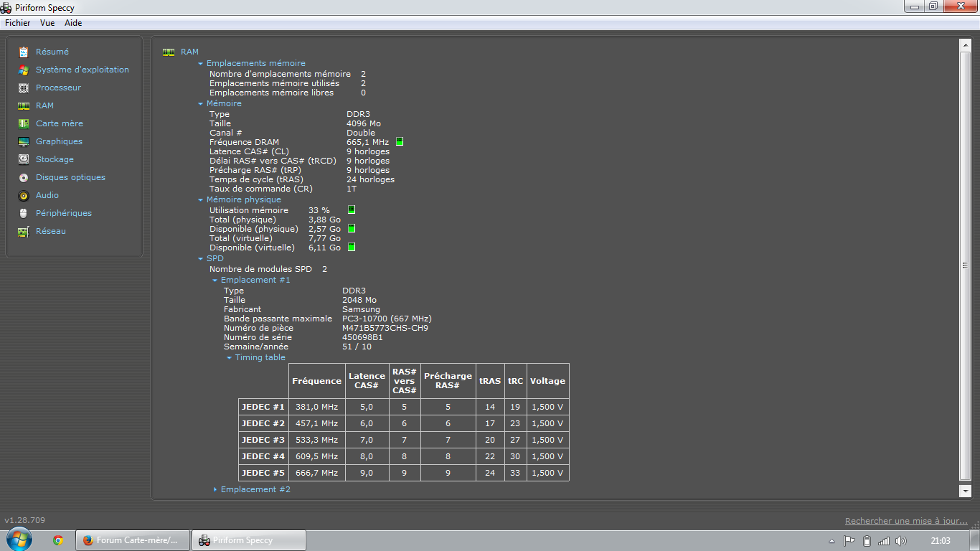Click the Résumé clipboard icon in sidebar
The height and width of the screenshot is (551, 980).
pos(24,52)
